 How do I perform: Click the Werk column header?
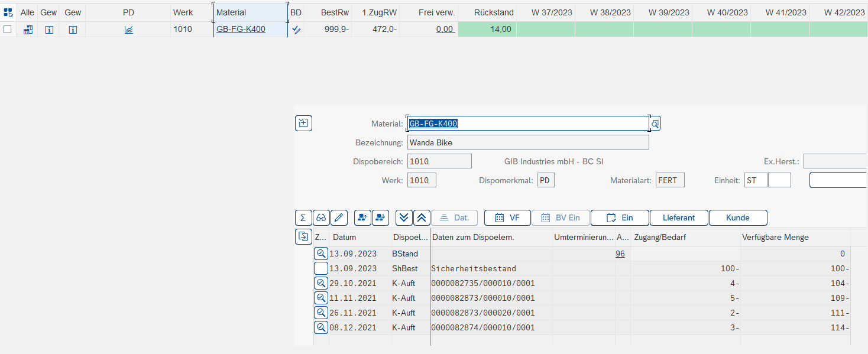tap(183, 12)
